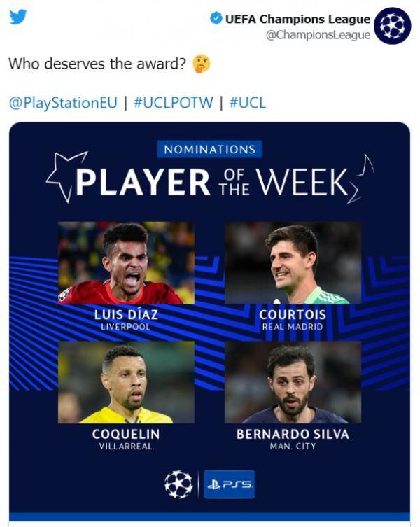The image size is (420, 527).
Task: Click the Courtois photo
Action: tap(293, 262)
